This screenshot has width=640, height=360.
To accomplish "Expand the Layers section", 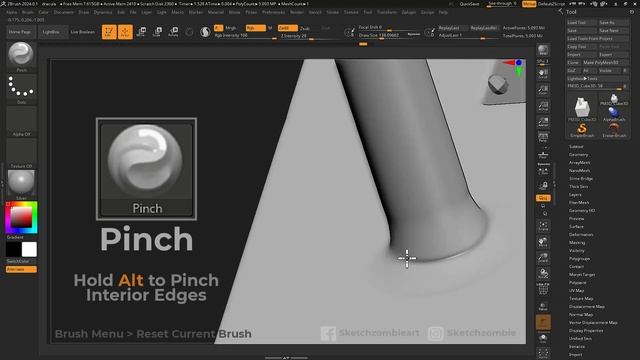I will (575, 195).
